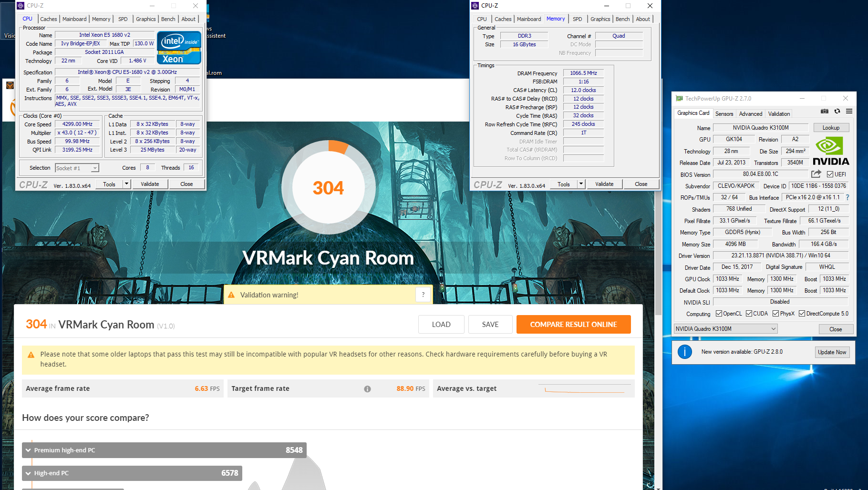Screen dimensions: 868x490
Task: Click the BIOS export share icon in GPU-Z
Action: coord(816,174)
